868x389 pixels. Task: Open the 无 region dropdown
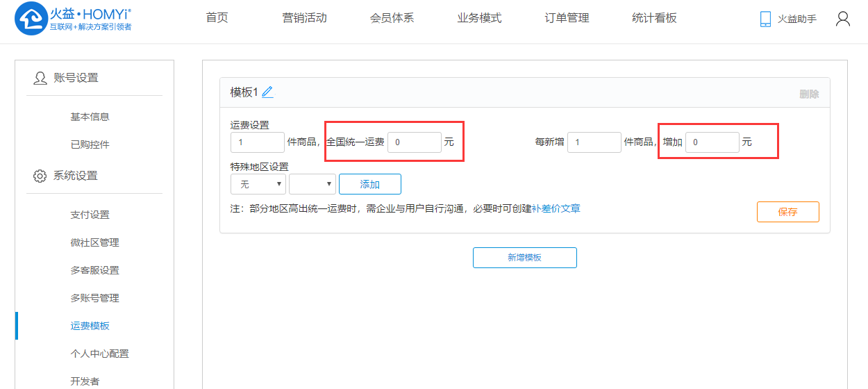tap(258, 184)
